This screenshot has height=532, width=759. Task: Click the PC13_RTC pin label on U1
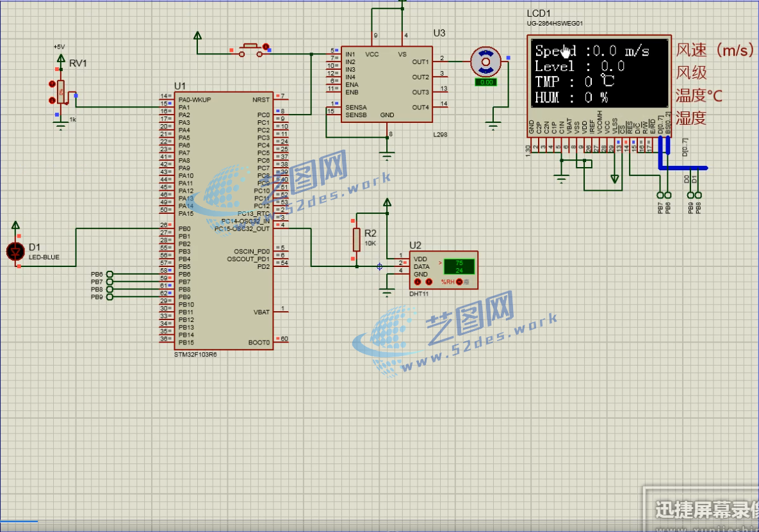pyautogui.click(x=254, y=213)
